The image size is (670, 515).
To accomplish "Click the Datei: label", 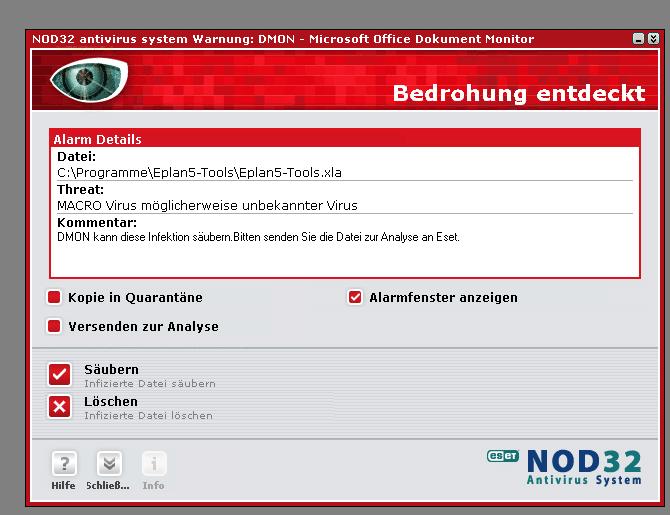I will pyautogui.click(x=76, y=156).
